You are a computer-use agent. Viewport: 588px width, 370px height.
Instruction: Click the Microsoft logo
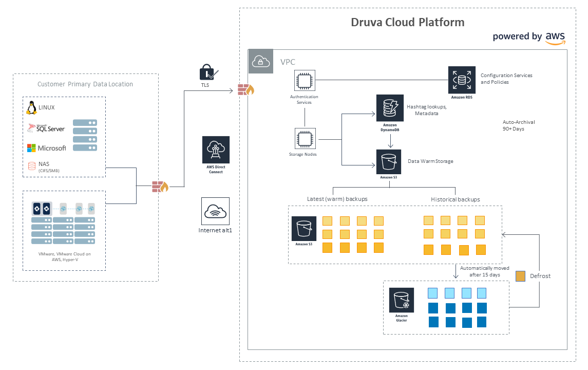click(x=47, y=148)
